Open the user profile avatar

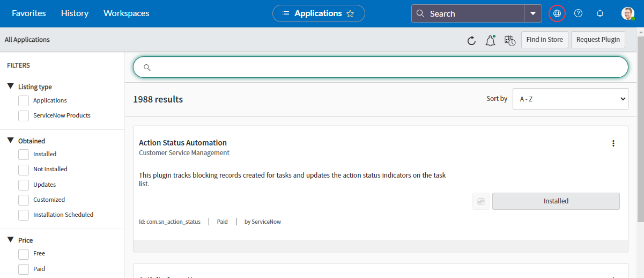pyautogui.click(x=628, y=13)
